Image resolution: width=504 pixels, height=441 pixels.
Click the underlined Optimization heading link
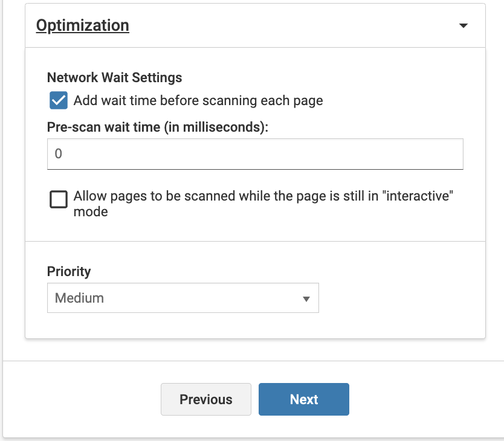[83, 25]
